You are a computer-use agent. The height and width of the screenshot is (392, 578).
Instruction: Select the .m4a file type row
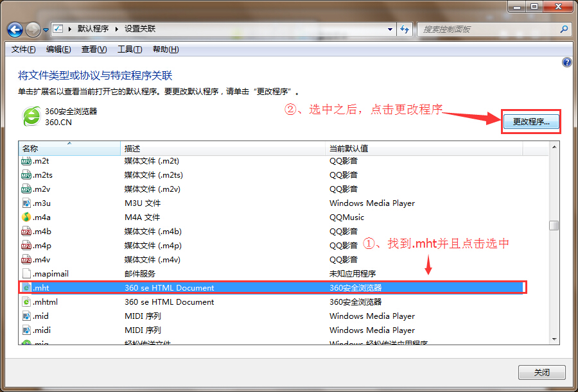[193, 217]
